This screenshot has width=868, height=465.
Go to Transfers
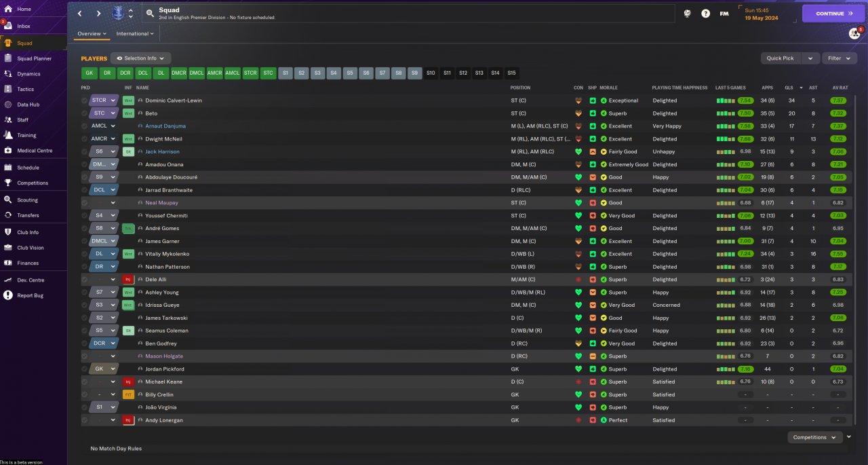tap(28, 215)
